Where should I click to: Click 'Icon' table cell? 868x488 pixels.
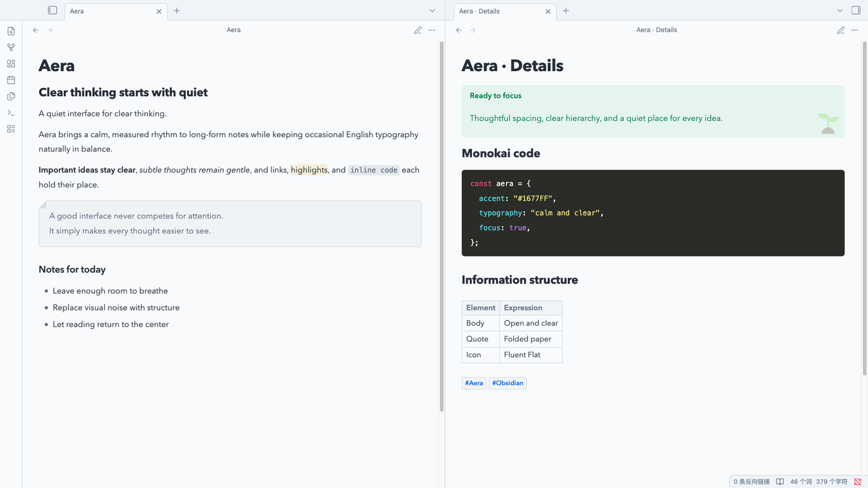tap(480, 355)
